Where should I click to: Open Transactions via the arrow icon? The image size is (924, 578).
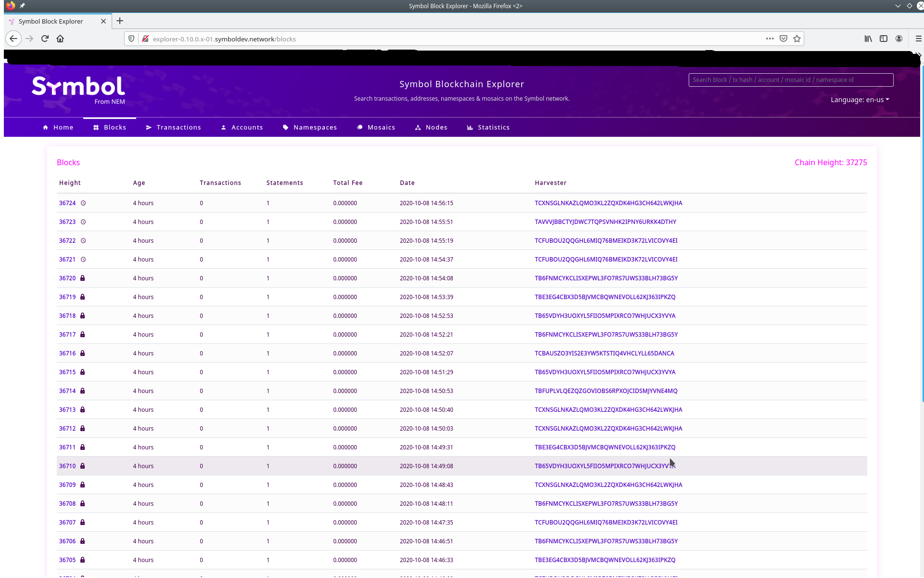[149, 127]
